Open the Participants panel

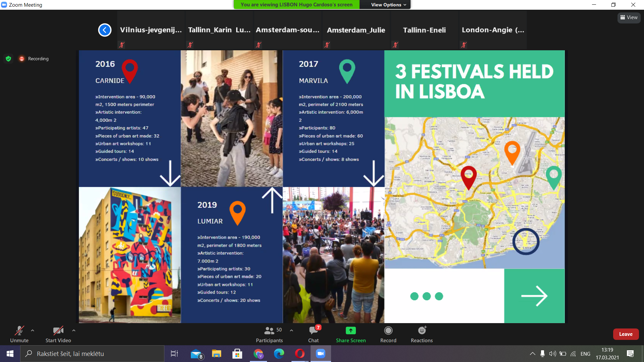pyautogui.click(x=269, y=334)
